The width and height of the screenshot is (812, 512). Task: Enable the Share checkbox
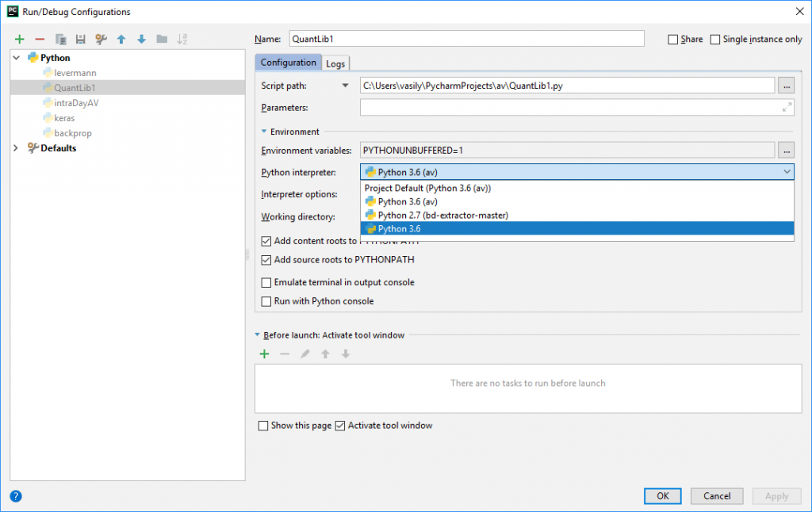[x=673, y=40]
